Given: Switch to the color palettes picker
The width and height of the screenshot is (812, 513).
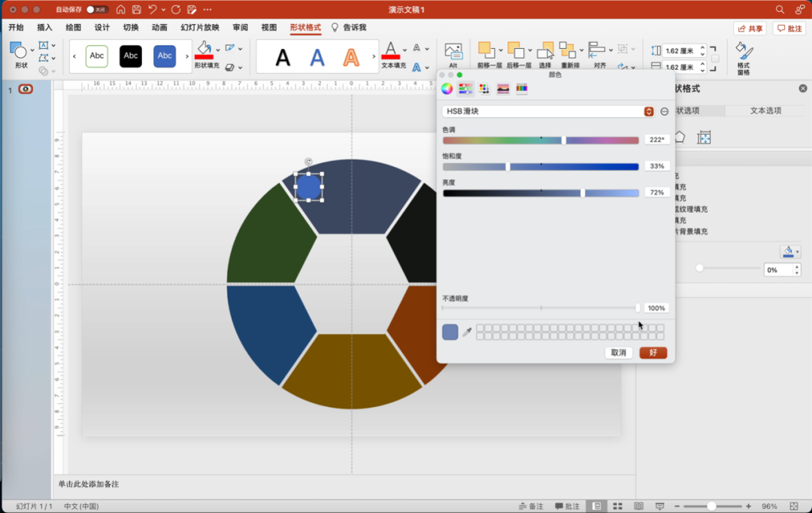Looking at the screenshot, I should [x=484, y=89].
